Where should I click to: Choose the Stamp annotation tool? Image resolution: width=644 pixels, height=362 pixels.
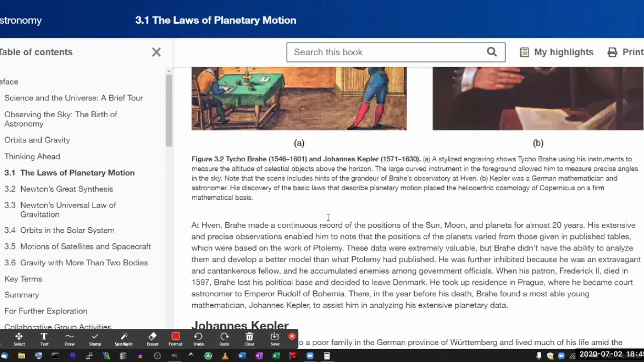click(x=95, y=339)
